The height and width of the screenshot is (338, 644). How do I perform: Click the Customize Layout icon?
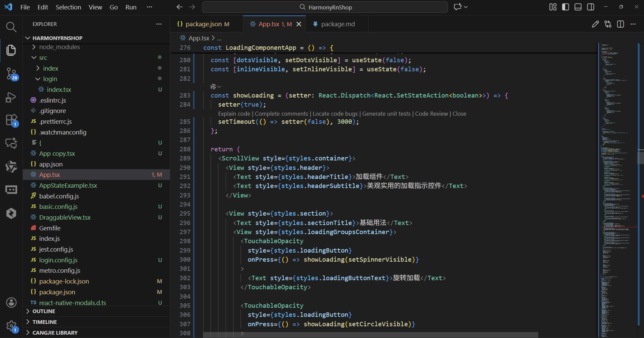pyautogui.click(x=553, y=7)
